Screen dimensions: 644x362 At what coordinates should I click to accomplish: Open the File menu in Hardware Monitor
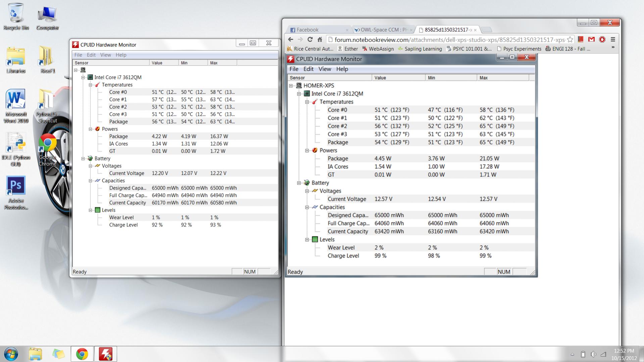(78, 55)
